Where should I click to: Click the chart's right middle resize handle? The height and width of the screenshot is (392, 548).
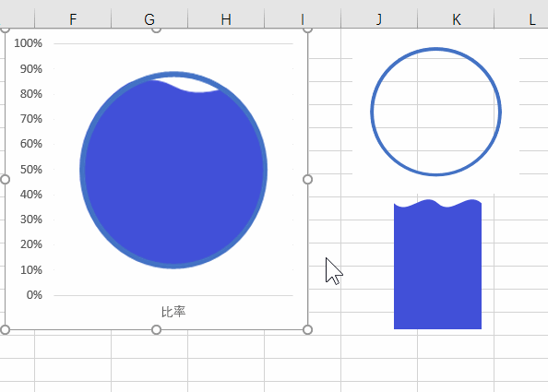coord(307,179)
